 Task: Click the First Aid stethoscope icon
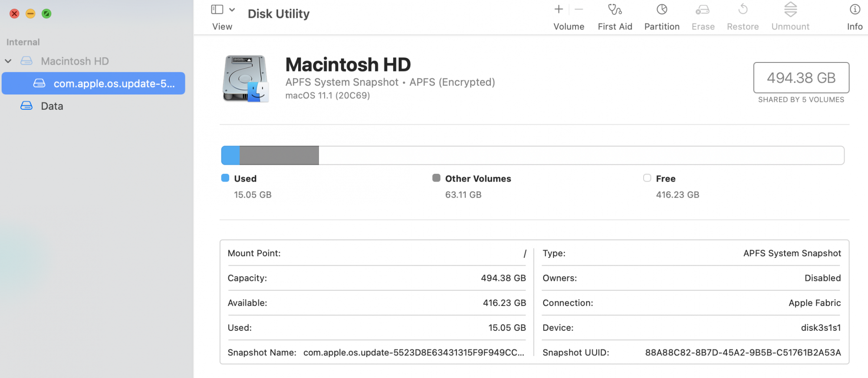615,10
